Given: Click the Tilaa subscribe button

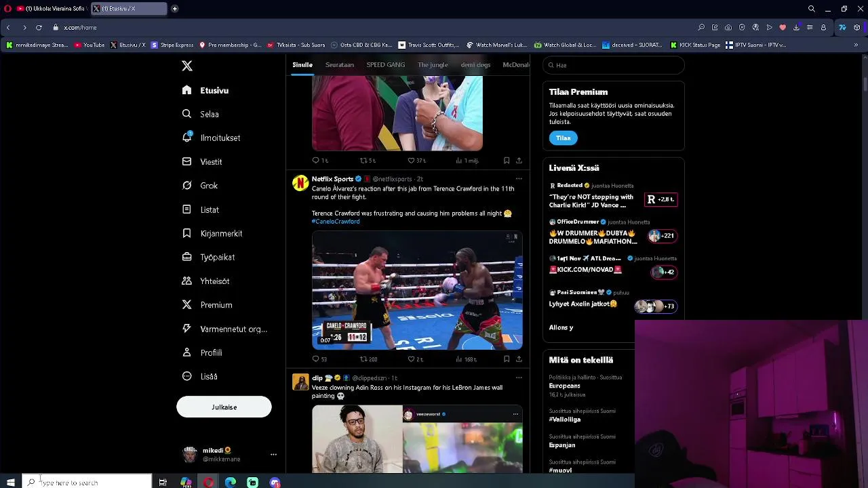Looking at the screenshot, I should pos(563,138).
